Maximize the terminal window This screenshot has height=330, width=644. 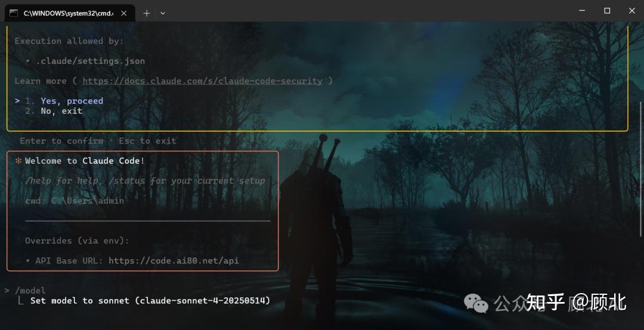(x=607, y=11)
